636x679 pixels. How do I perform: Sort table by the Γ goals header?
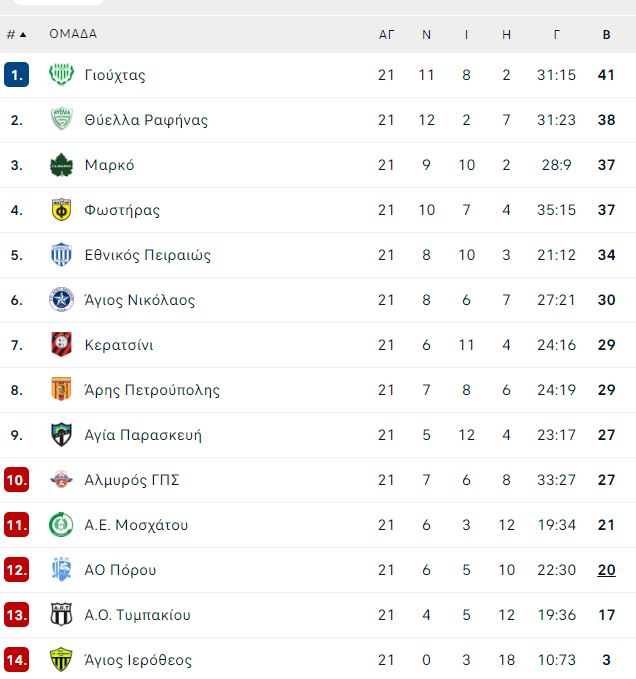click(x=557, y=34)
